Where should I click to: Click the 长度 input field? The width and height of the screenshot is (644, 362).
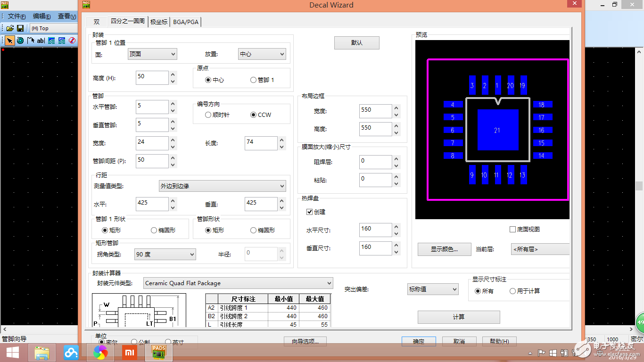click(261, 143)
